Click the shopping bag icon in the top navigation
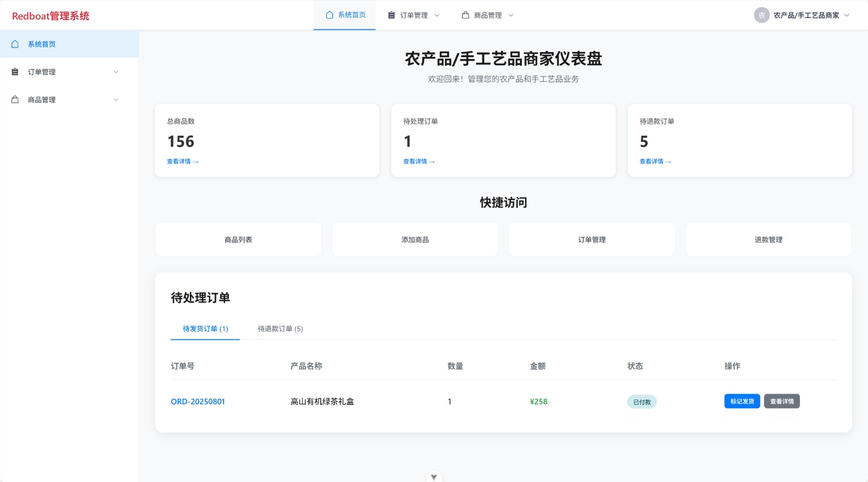 465,15
